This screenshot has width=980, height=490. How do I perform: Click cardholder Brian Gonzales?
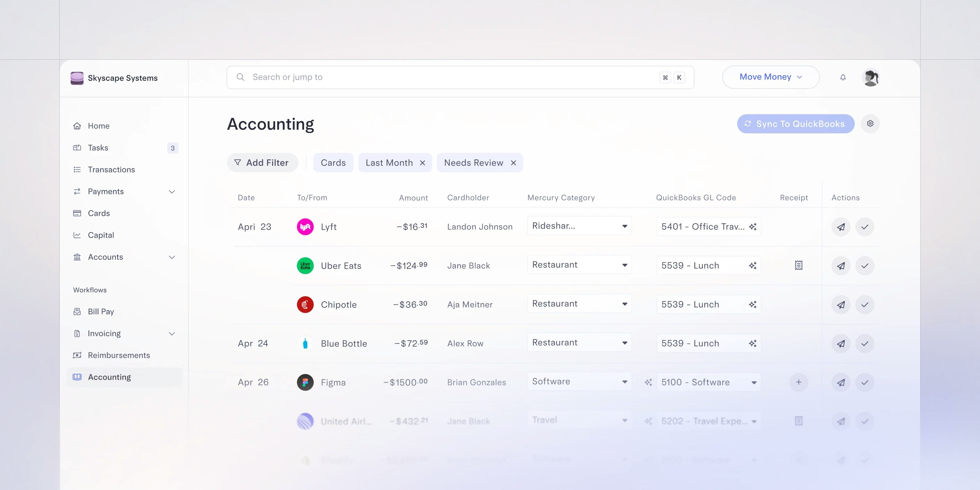(476, 382)
